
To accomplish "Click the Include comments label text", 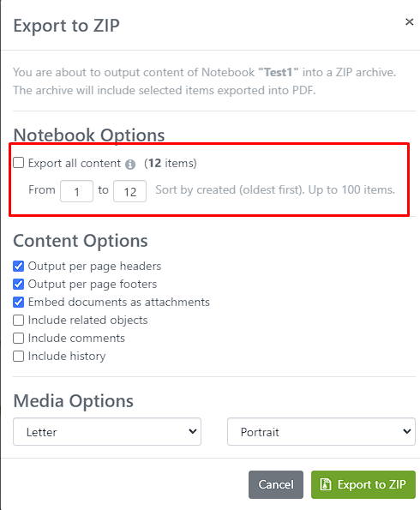I will point(76,339).
